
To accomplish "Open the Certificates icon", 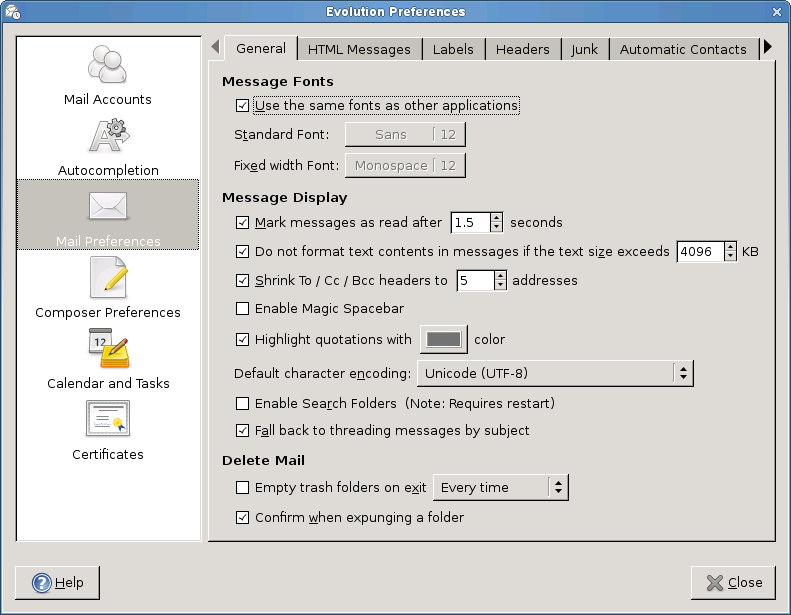I will pyautogui.click(x=108, y=418).
